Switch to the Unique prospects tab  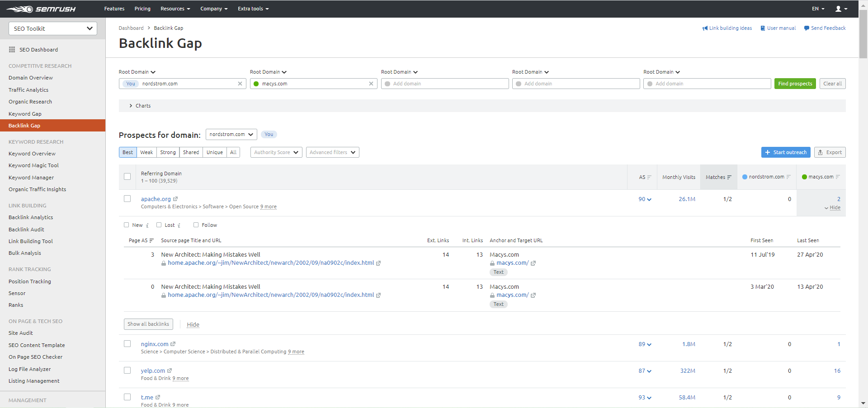point(215,152)
